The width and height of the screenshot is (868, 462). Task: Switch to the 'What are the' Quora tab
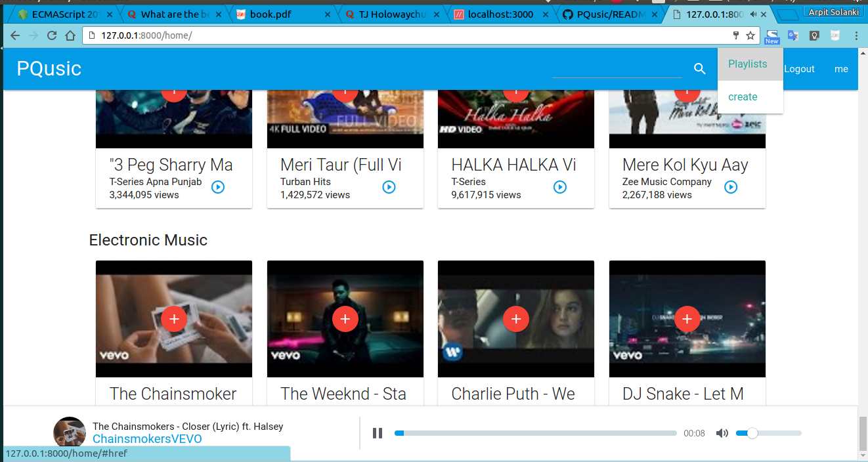(x=174, y=14)
